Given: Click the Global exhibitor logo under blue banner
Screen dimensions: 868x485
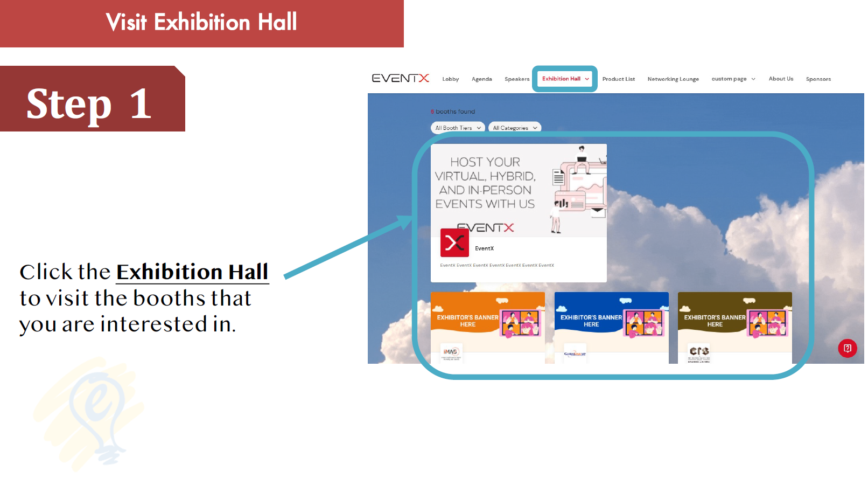Looking at the screenshot, I should click(x=575, y=354).
